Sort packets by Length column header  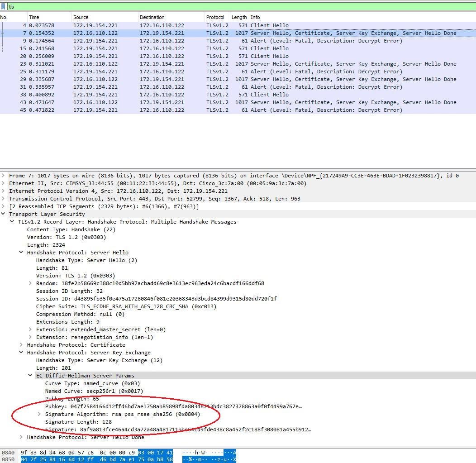[239, 17]
